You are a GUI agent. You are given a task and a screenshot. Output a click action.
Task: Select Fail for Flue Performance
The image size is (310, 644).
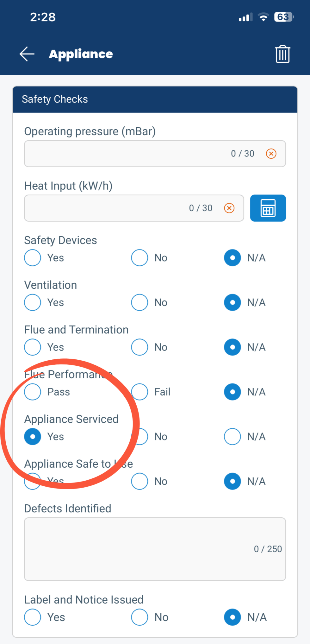139,392
